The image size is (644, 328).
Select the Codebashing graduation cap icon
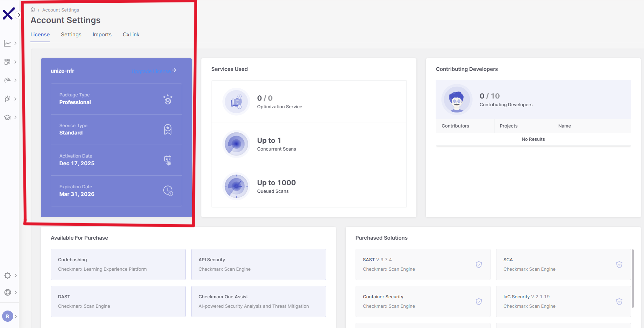tap(7, 117)
